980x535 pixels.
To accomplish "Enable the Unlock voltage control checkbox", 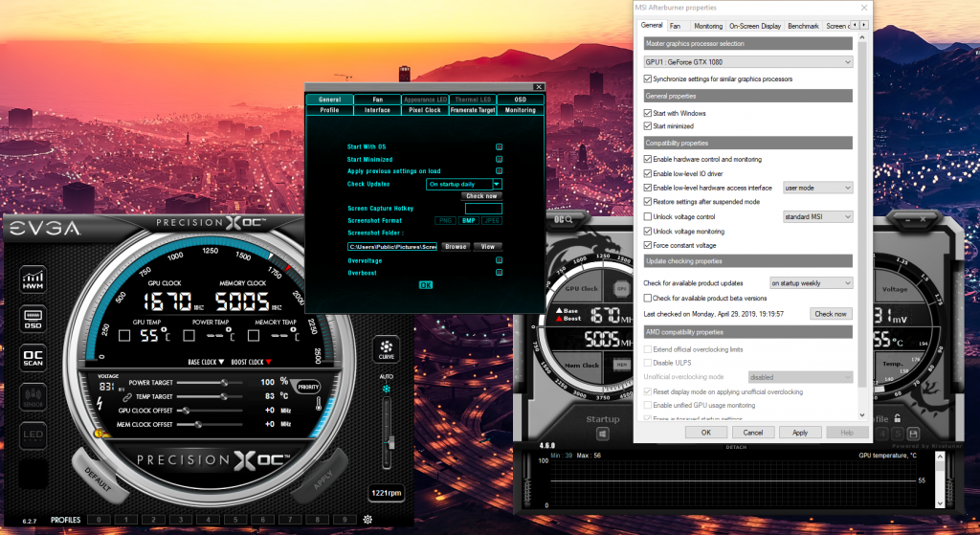I will pos(648,217).
